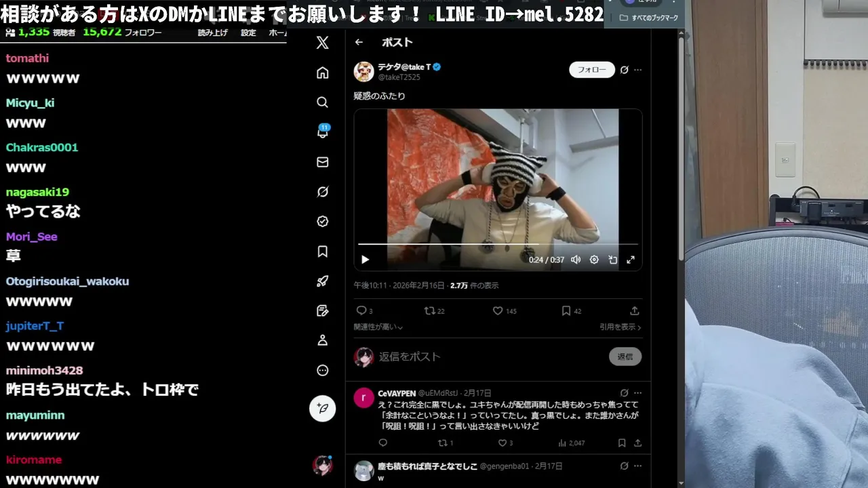Click 読み上げ chat menu item
Viewport: 868px width, 488px height.
click(x=213, y=33)
